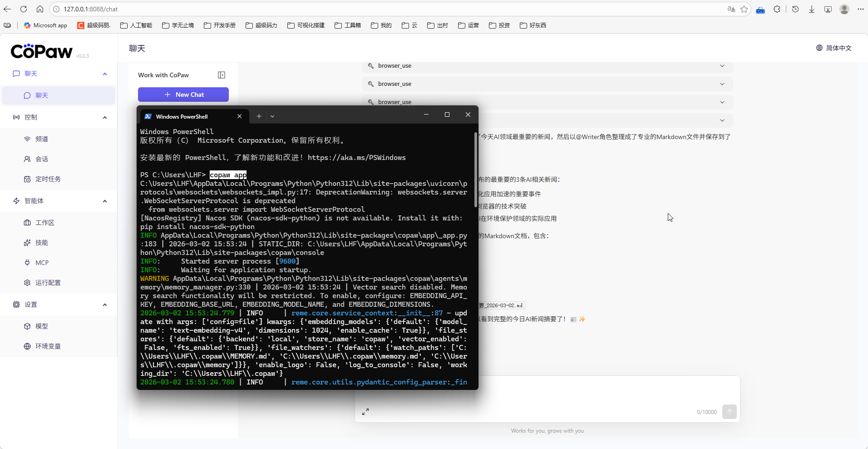
Task: Open browser history icon
Action: 795,9
